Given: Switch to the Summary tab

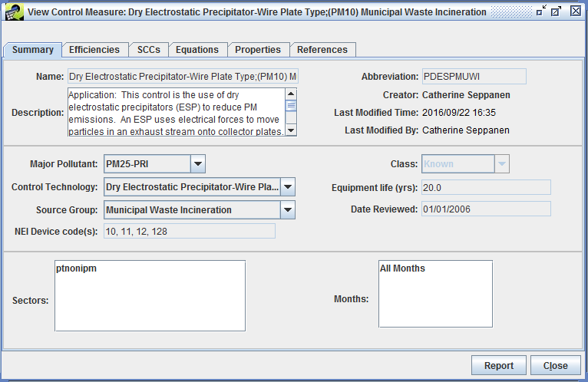Looking at the screenshot, I should point(33,50).
